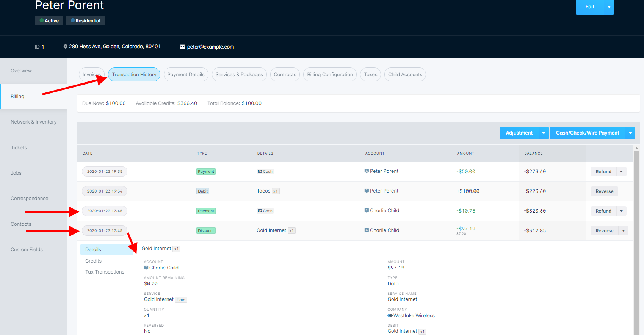Go to the Contracts tab
644x335 pixels.
[x=285, y=75]
